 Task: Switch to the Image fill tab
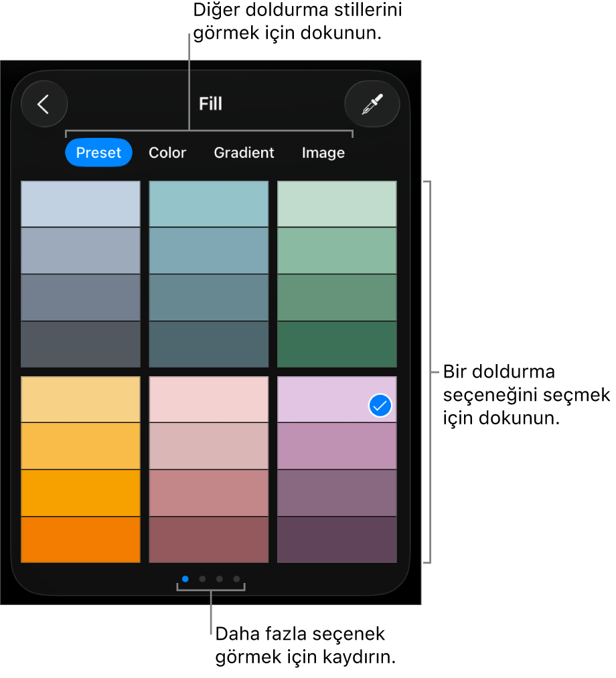pos(323,153)
